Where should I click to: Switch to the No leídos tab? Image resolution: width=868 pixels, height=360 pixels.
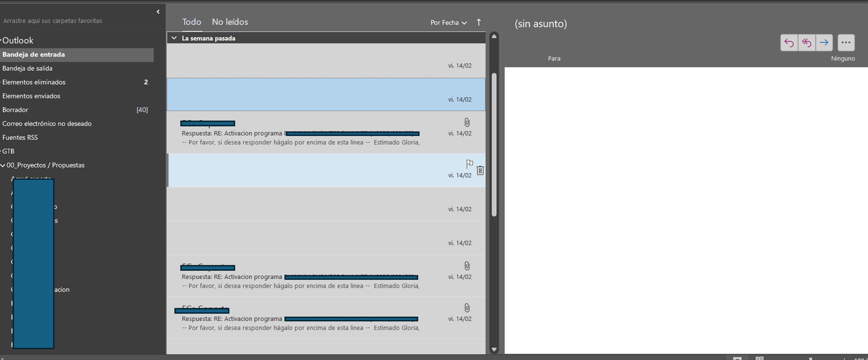click(x=230, y=22)
